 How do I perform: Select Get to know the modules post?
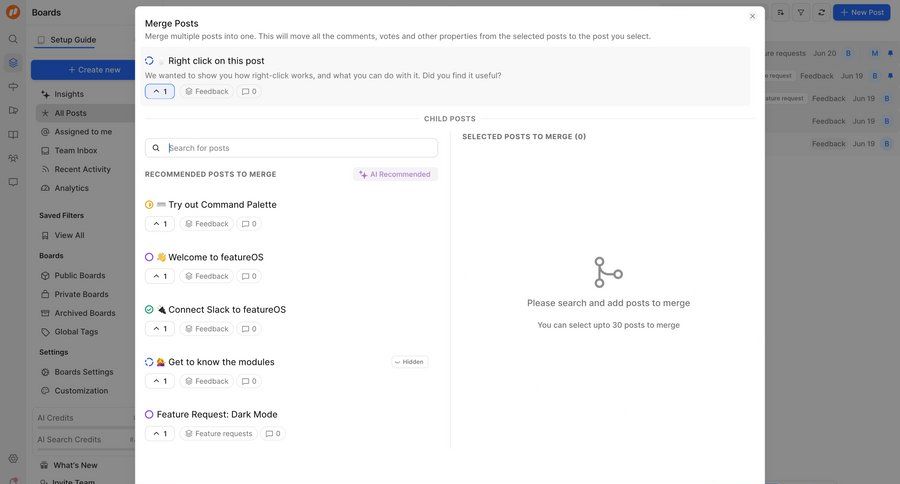pyautogui.click(x=221, y=362)
